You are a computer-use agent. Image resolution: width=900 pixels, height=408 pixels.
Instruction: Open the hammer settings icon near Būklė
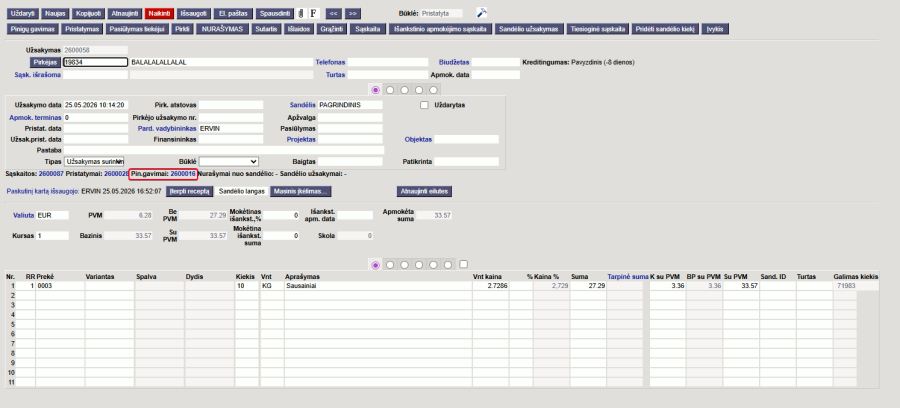coord(482,13)
